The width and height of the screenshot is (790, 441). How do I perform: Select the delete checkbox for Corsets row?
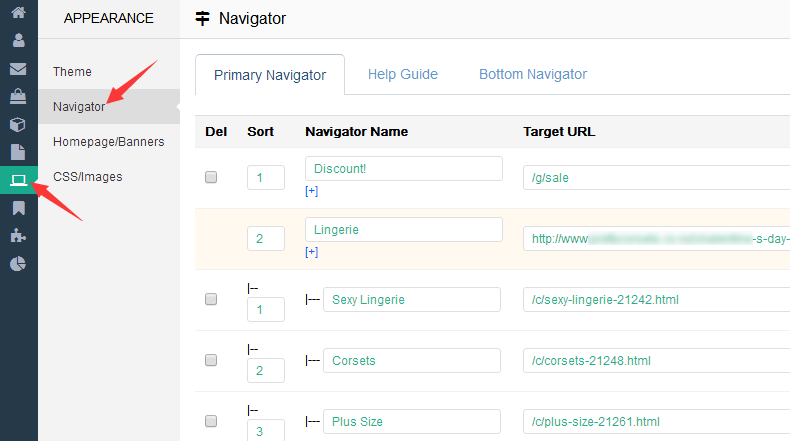click(211, 360)
